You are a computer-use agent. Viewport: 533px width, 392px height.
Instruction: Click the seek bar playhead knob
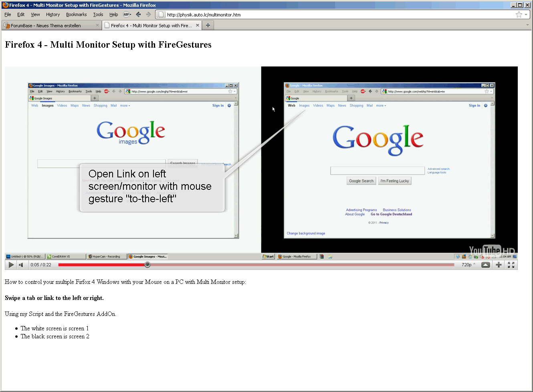click(147, 265)
